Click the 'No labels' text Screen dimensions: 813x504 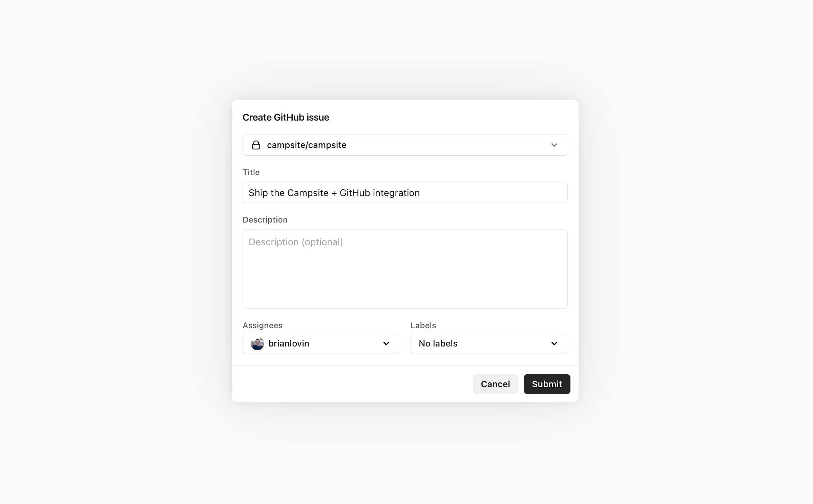[x=438, y=343]
